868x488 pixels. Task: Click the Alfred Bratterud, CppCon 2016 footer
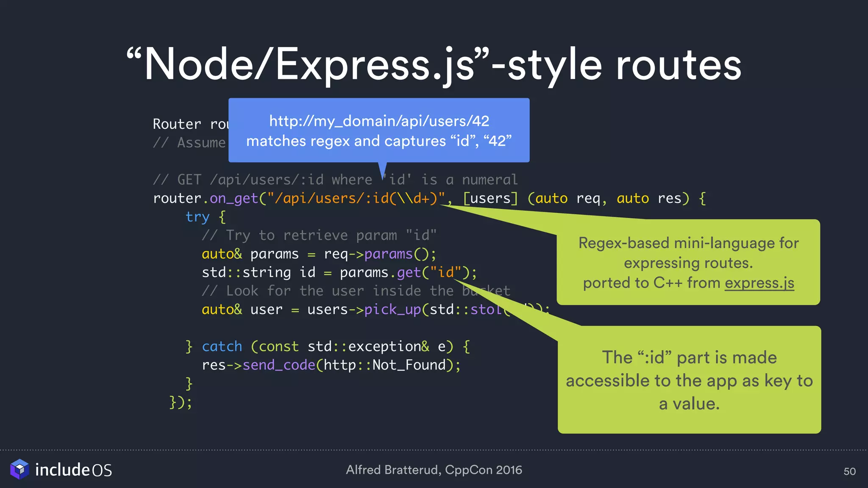434,470
